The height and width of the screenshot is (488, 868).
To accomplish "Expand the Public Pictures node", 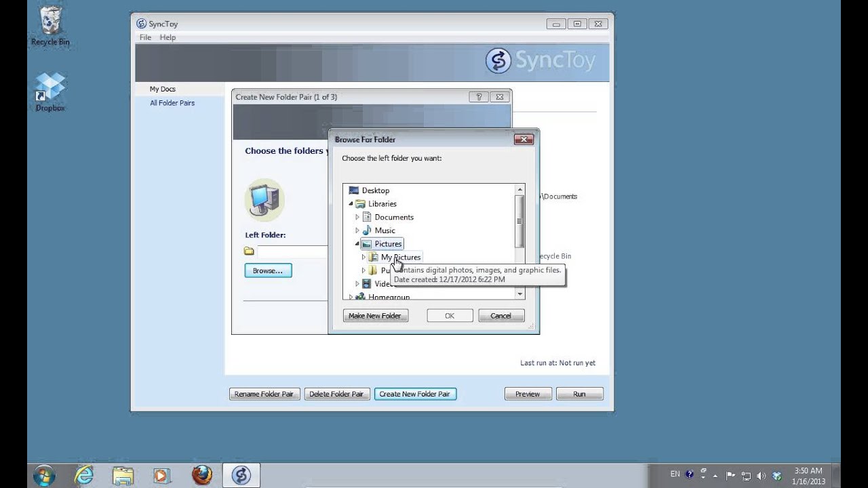I will tap(363, 270).
